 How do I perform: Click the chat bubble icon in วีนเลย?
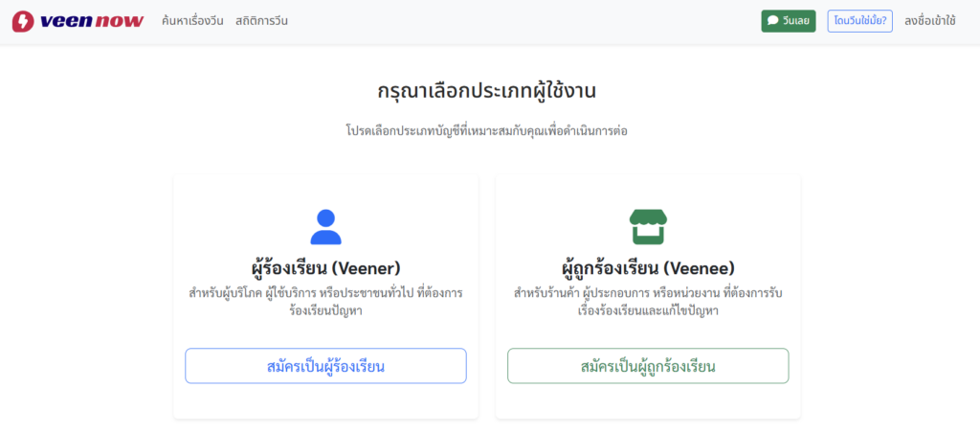click(x=773, y=21)
